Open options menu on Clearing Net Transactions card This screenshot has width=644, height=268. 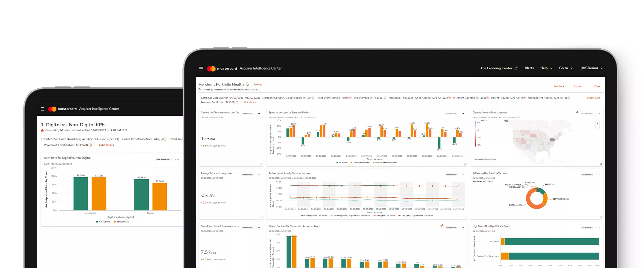point(258,114)
